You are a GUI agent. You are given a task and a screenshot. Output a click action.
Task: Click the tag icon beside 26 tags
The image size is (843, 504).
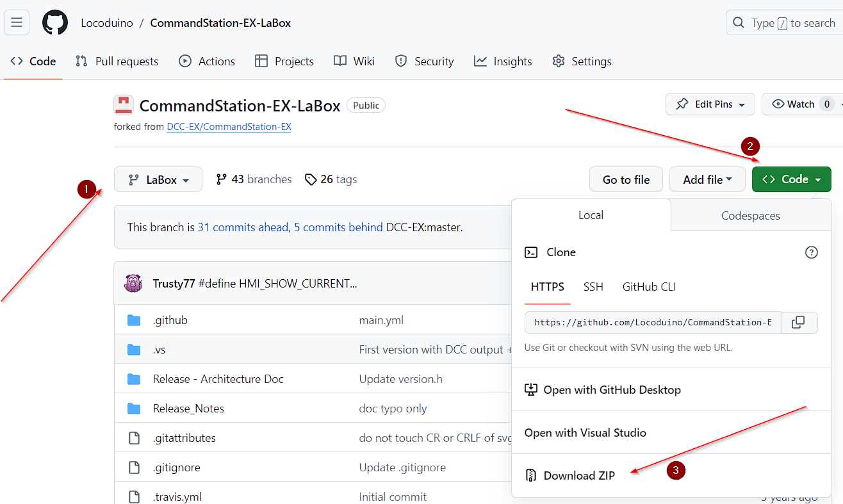pyautogui.click(x=311, y=179)
